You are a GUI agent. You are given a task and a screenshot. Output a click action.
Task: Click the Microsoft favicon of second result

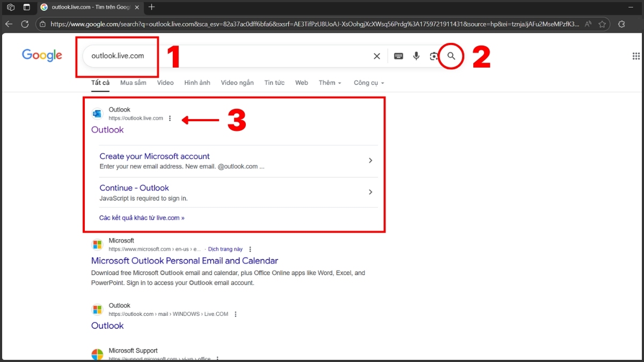[x=97, y=245]
